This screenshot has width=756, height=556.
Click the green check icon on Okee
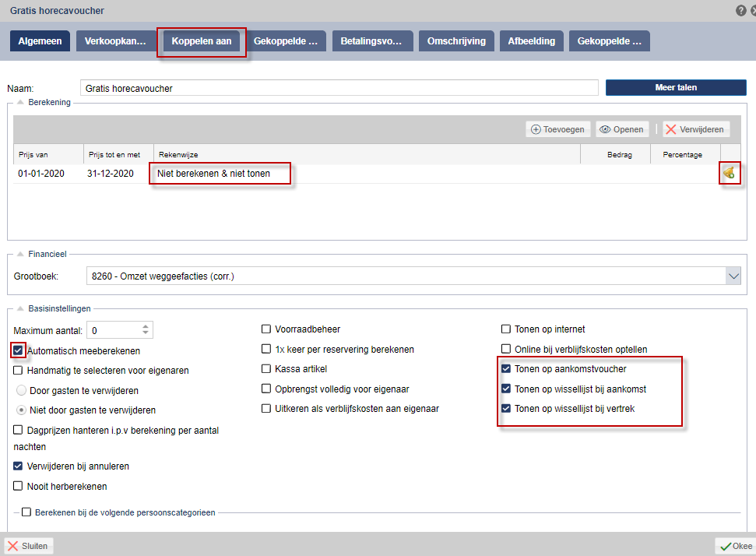point(725,547)
